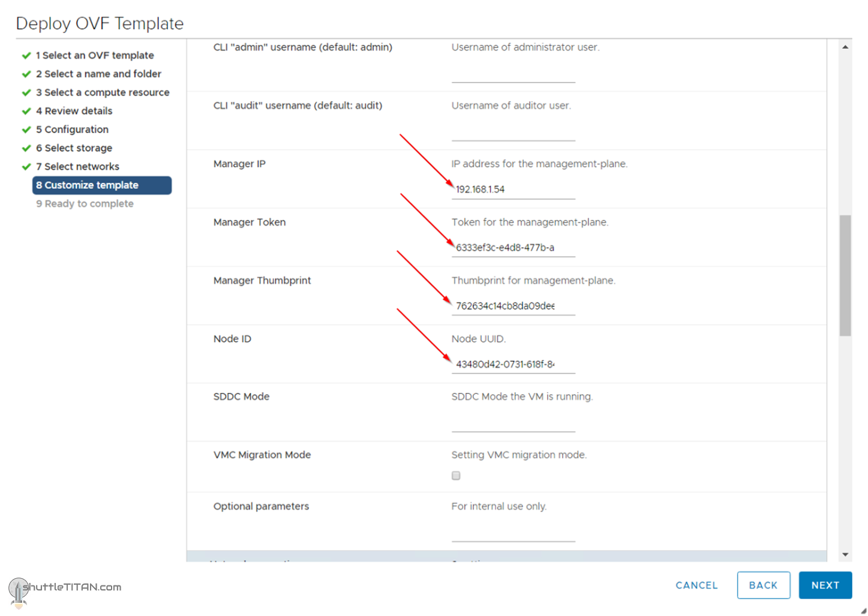Image resolution: width=868 pixels, height=616 pixels.
Task: Enable the VMC Migration Mode checkbox
Action: (456, 476)
